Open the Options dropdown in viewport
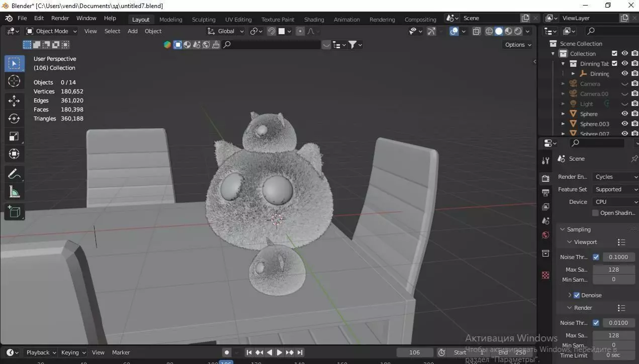 (517, 45)
